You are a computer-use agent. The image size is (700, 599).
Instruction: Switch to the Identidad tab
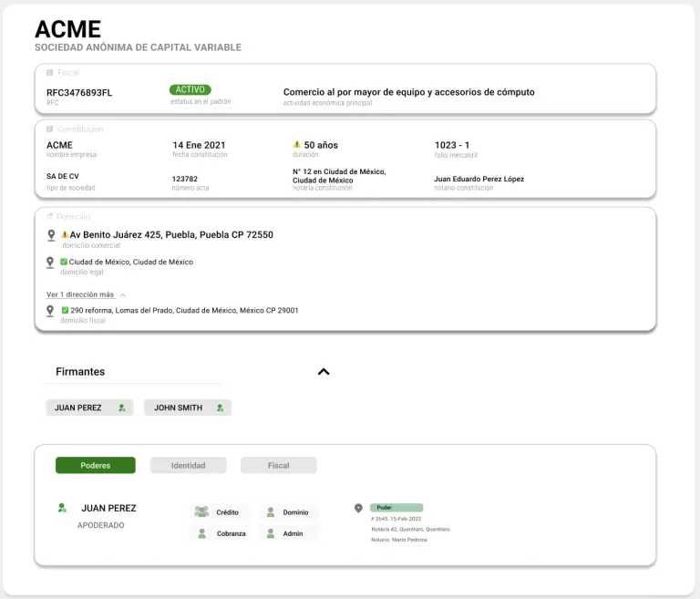click(188, 465)
